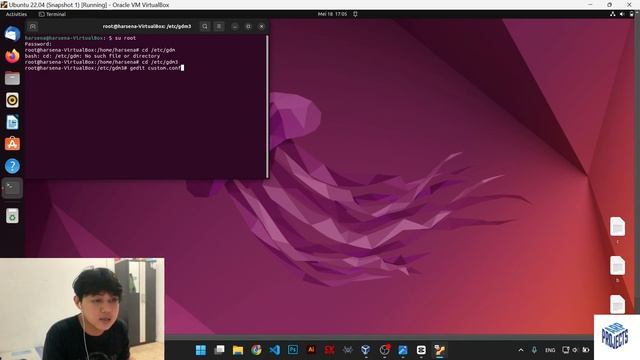
Task: Click the terminal scrollbar
Action: point(267,106)
